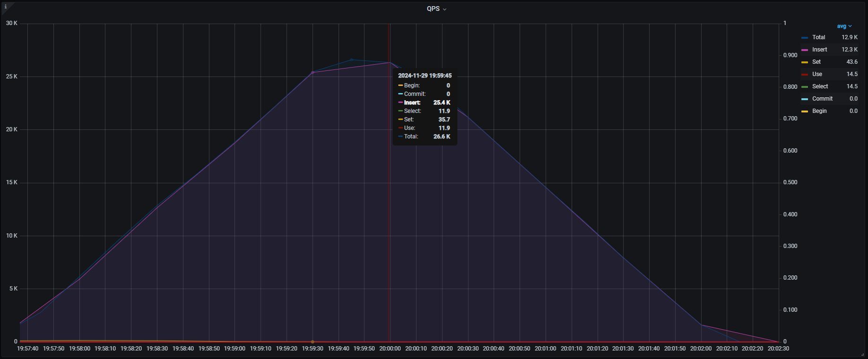This screenshot has width=868, height=359.
Task: Click the 0.900 right axis label
Action: click(790, 55)
